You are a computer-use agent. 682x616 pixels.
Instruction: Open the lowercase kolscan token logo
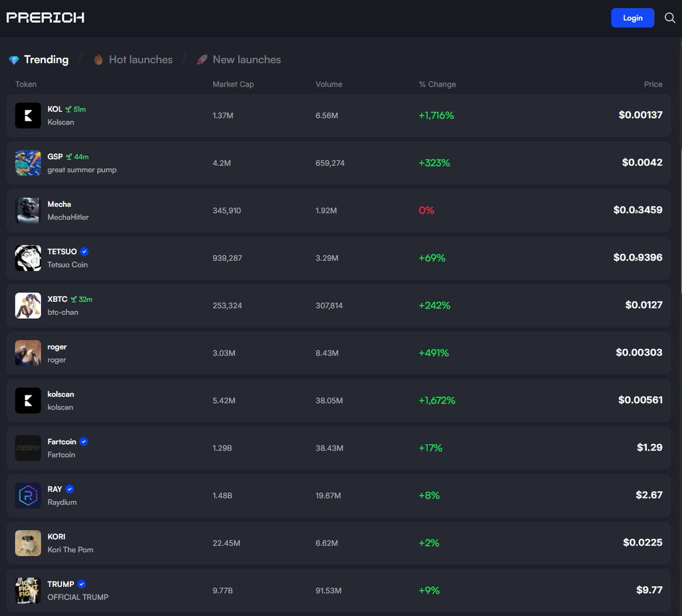(28, 401)
